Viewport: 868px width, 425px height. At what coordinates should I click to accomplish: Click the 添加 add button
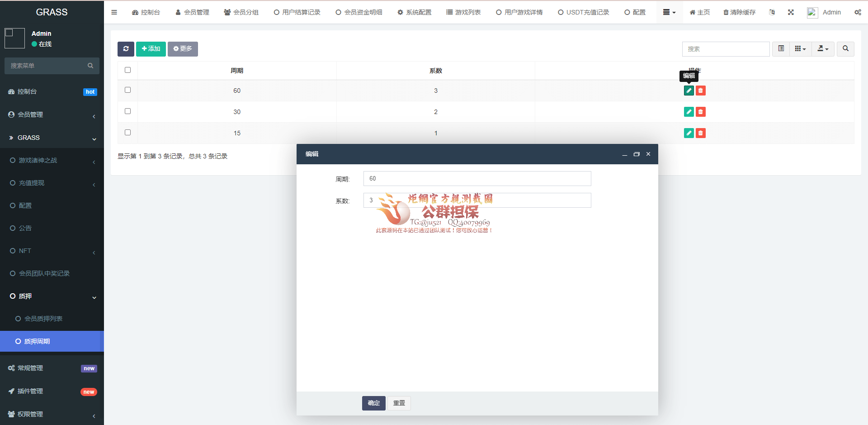[151, 49]
